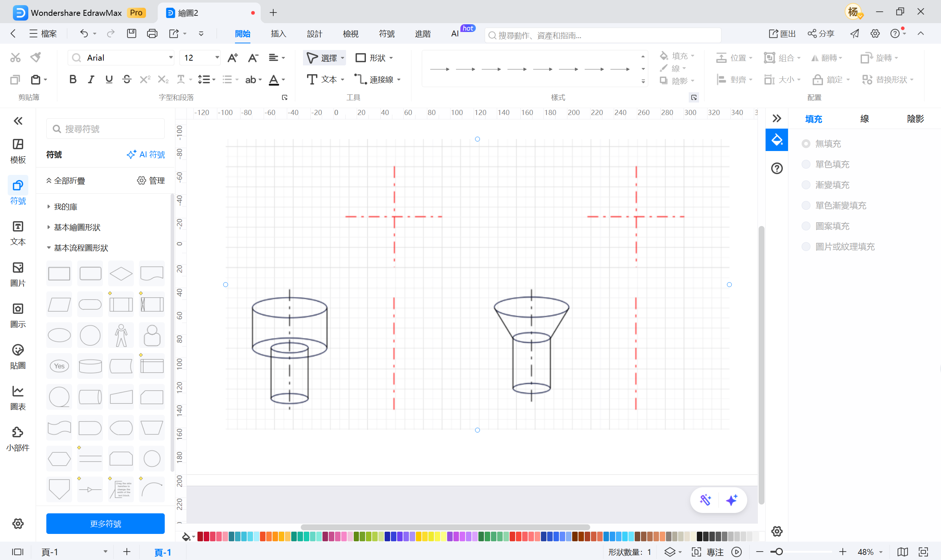Click the strikethrough text icon
Viewport: 941px width, 560px height.
pos(127,80)
